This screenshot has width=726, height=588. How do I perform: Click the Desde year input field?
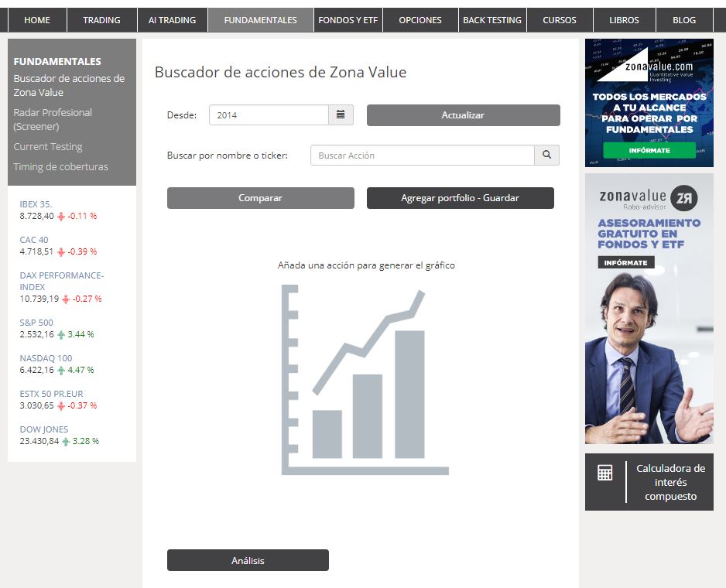point(269,115)
